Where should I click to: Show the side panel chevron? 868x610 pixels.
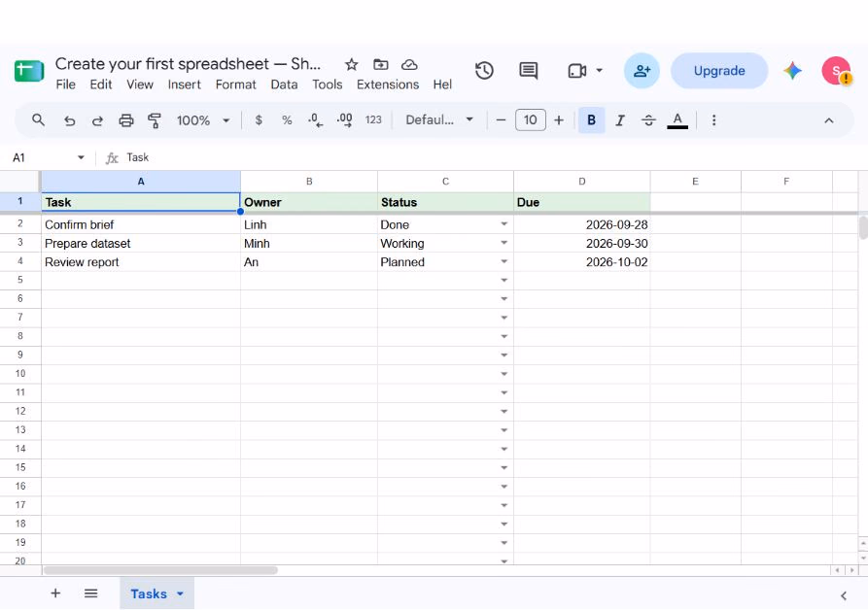(x=843, y=595)
